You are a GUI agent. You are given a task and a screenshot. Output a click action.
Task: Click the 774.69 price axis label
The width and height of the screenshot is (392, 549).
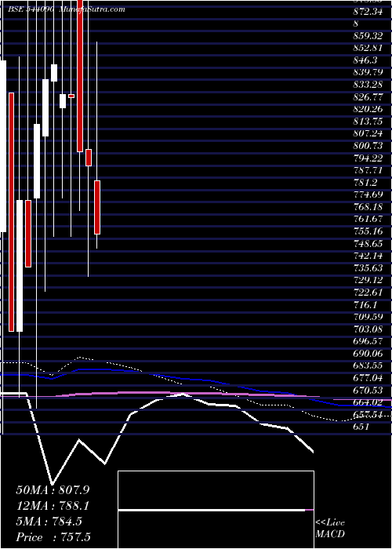click(367, 195)
